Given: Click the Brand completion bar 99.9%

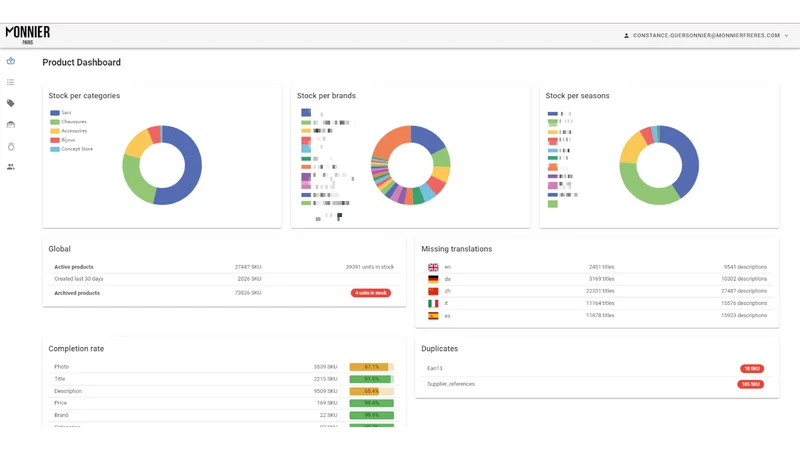Looking at the screenshot, I should click(x=371, y=415).
